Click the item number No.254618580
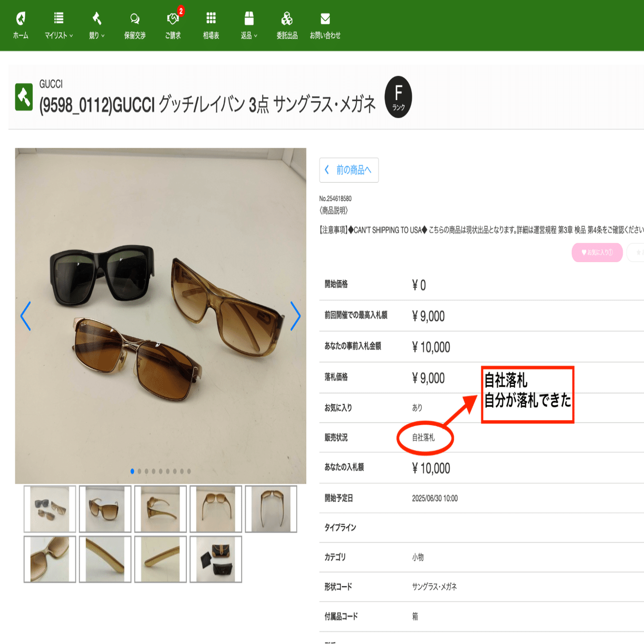The width and height of the screenshot is (644, 644). pos(335,199)
